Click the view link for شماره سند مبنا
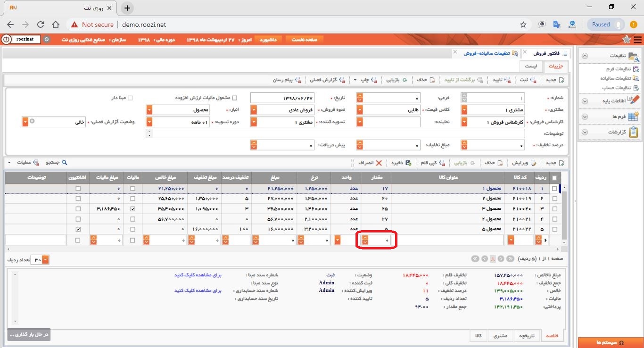 pos(198,275)
